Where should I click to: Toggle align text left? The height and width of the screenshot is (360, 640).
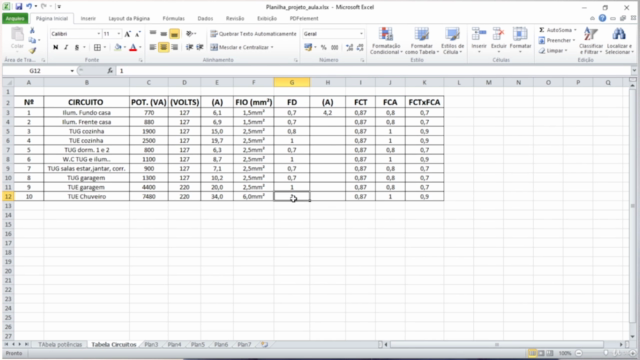pyautogui.click(x=153, y=47)
